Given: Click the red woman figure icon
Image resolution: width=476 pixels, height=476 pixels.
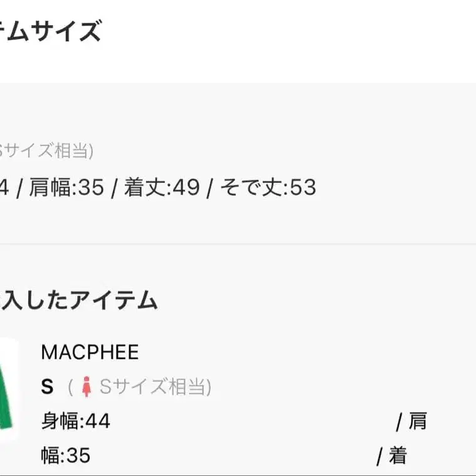Looking at the screenshot, I should tap(87, 388).
